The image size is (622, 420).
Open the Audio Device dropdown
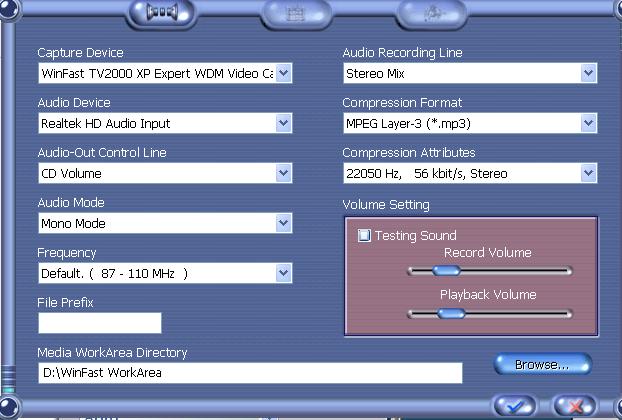[x=283, y=123]
